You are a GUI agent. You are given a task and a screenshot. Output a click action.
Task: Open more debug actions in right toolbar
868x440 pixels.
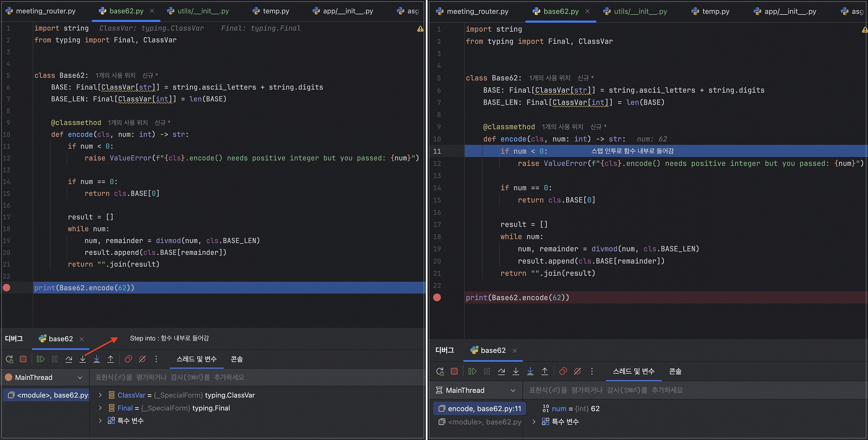pyautogui.click(x=592, y=371)
